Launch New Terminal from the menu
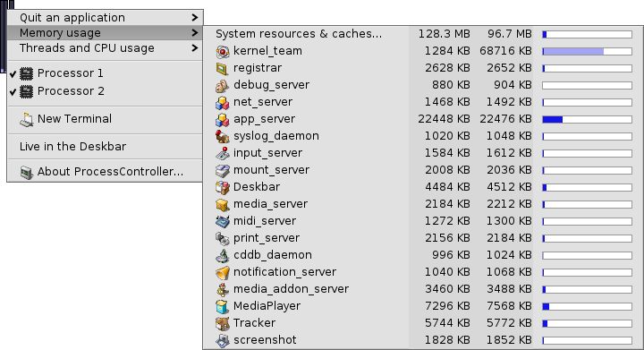This screenshot has width=644, height=350. [x=105, y=119]
